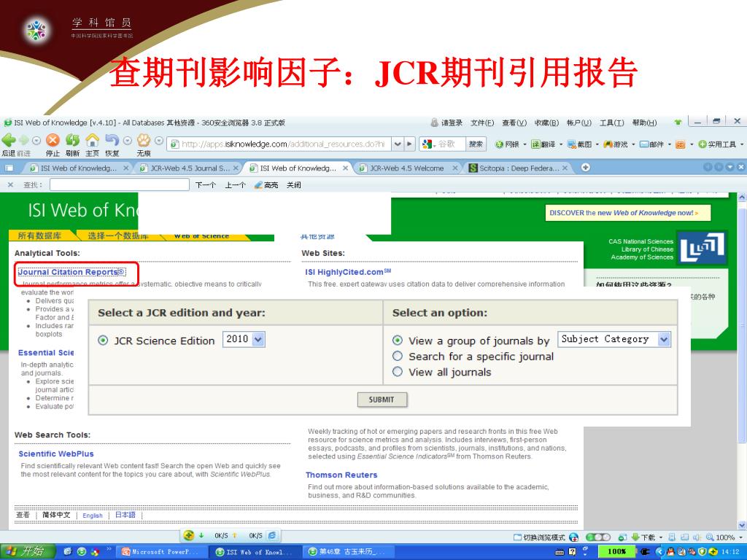Open the Scientific WebPlus link
This screenshot has height=560, width=747.
(x=55, y=454)
